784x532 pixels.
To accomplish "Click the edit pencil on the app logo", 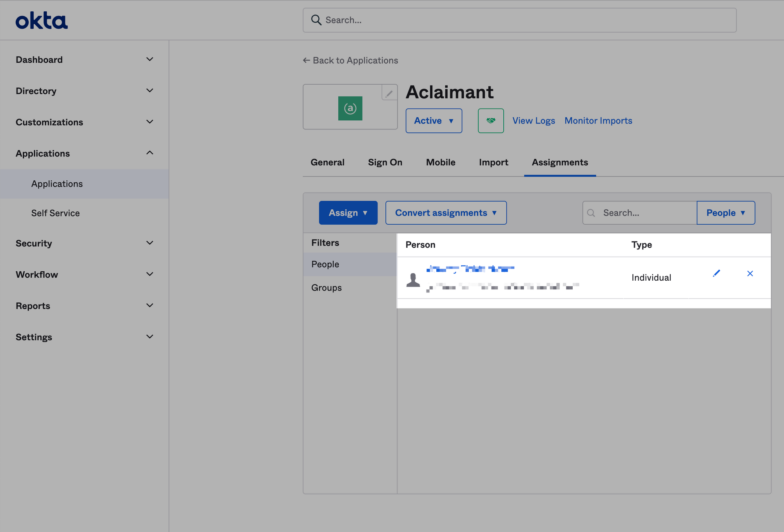I will pyautogui.click(x=389, y=93).
